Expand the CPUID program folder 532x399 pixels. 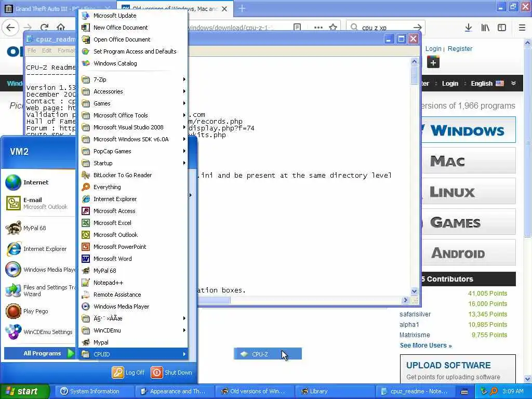[x=133, y=354]
